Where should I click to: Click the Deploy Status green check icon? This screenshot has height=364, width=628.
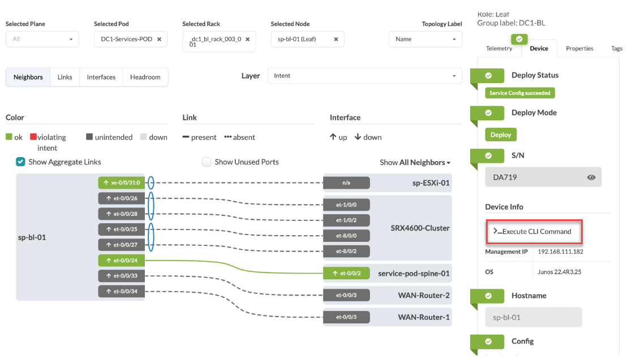(488, 75)
